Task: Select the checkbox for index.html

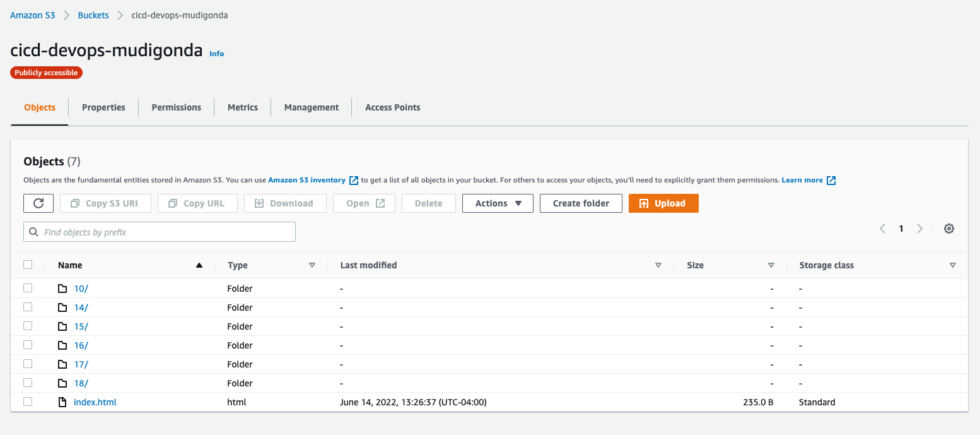Action: (28, 402)
